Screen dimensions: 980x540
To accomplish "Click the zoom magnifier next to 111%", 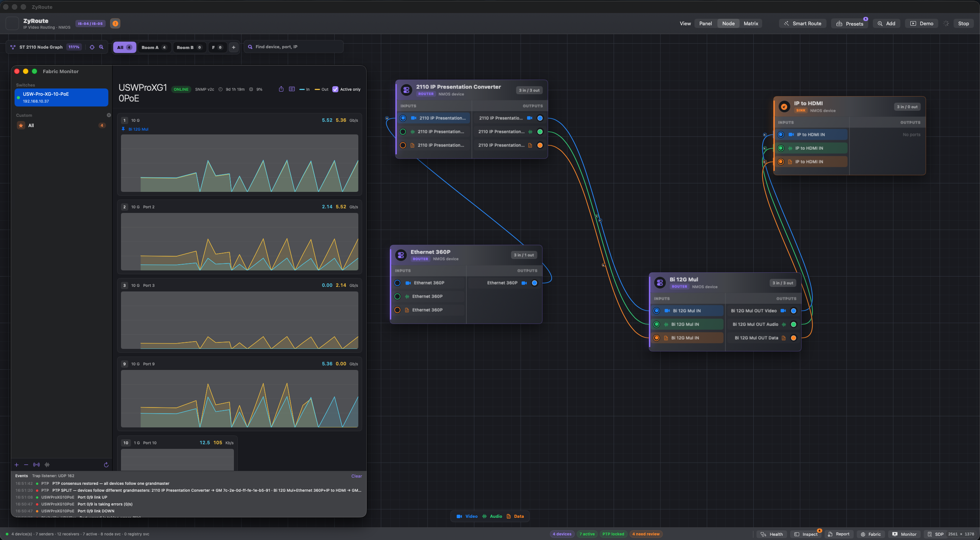I will point(101,47).
